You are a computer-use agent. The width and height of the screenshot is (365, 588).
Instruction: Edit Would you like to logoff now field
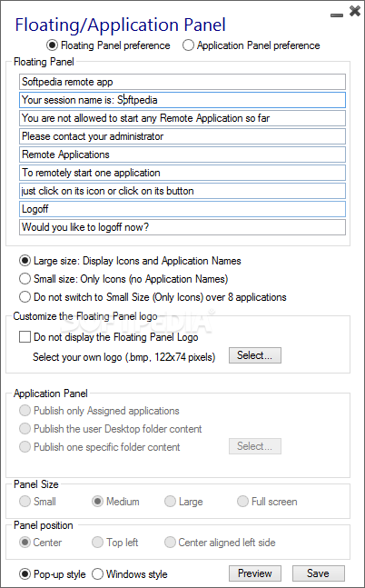[x=182, y=227]
